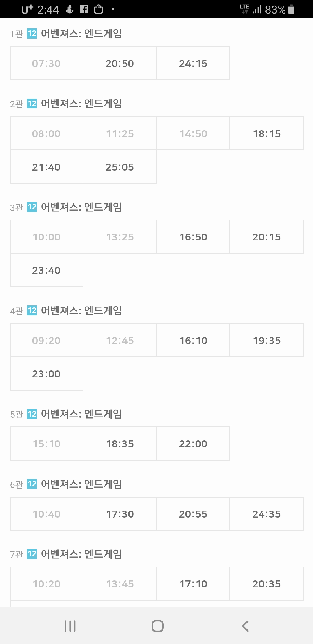Screen dimensions: 313x644
Task: Open the recent apps navigation icon
Action: click(70, 626)
